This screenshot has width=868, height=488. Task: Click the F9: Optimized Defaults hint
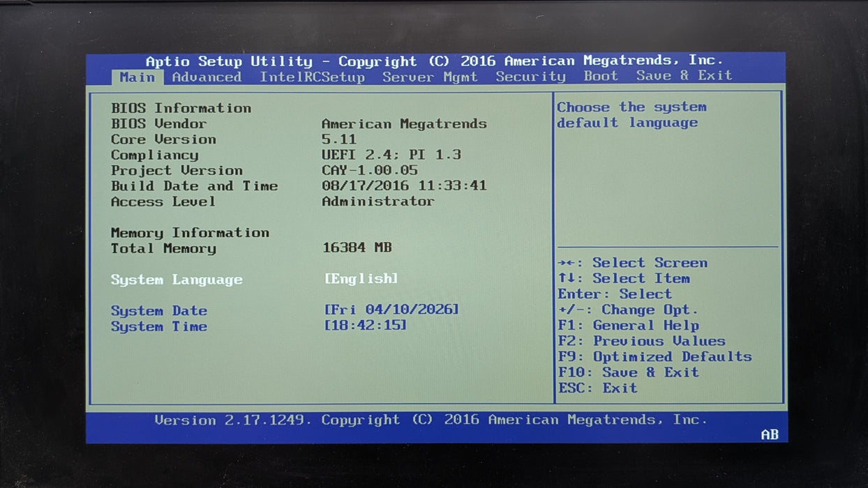click(x=655, y=356)
